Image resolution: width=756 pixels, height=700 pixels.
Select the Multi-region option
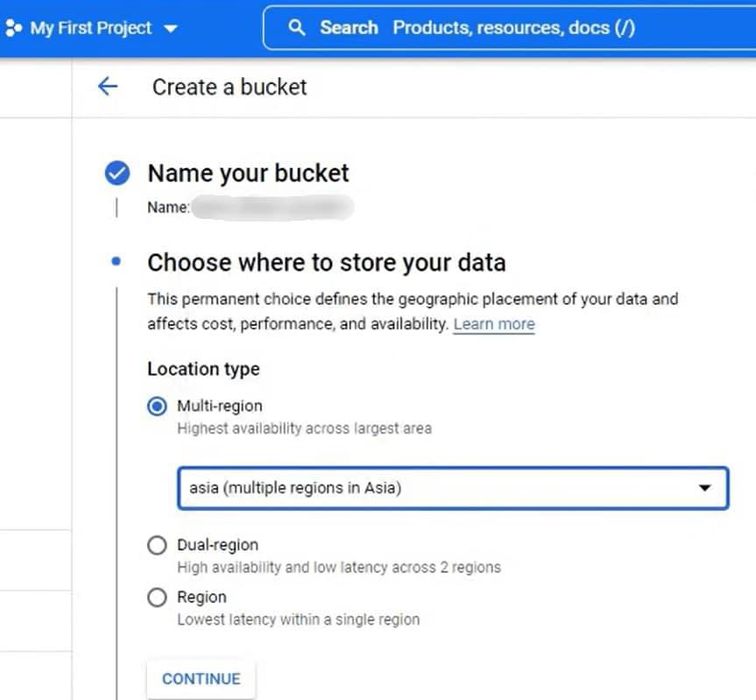pos(157,406)
